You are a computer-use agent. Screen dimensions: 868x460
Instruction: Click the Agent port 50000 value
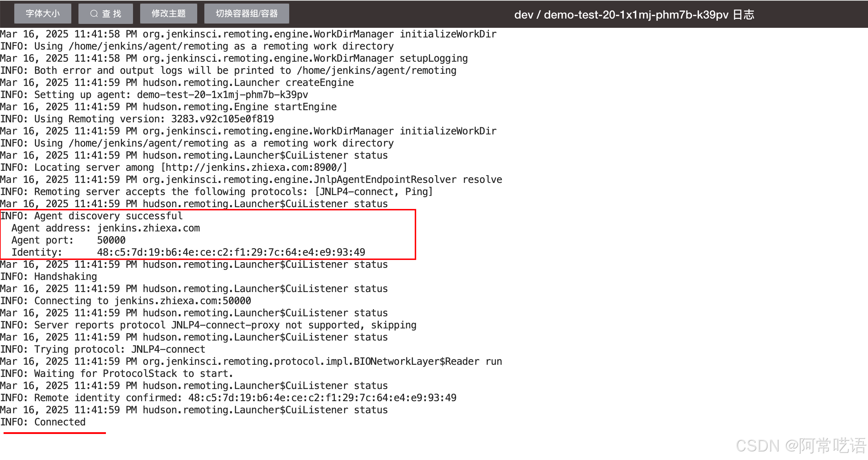pos(111,240)
